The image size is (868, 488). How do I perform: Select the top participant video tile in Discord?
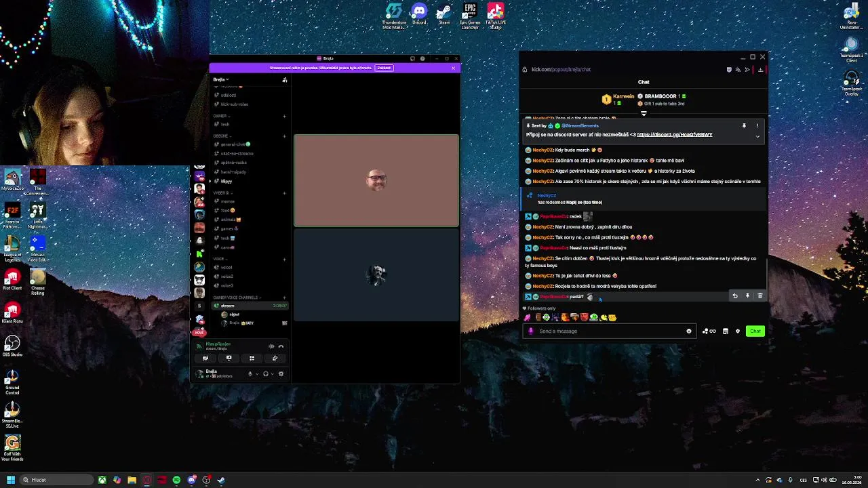coord(376,180)
